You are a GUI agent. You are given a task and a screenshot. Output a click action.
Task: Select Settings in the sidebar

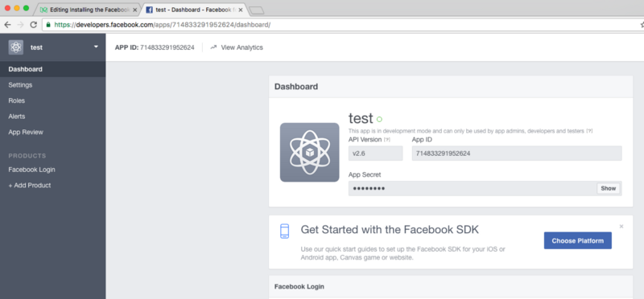tap(20, 85)
